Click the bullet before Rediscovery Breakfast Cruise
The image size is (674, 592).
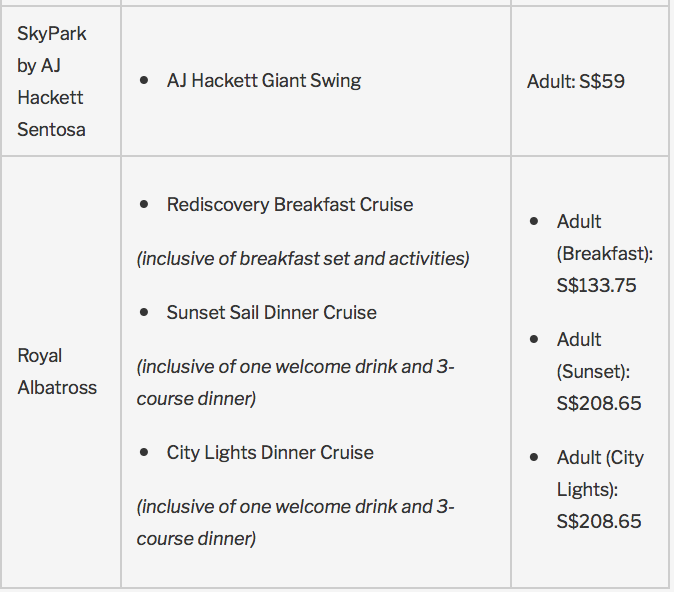click(x=145, y=204)
